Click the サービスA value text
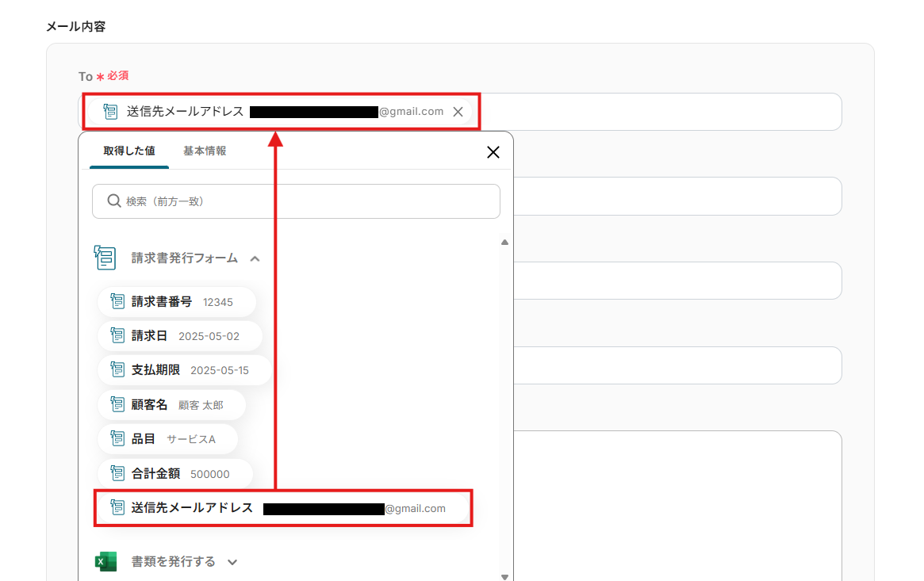Screen dimensions: 924x581 coord(191,440)
